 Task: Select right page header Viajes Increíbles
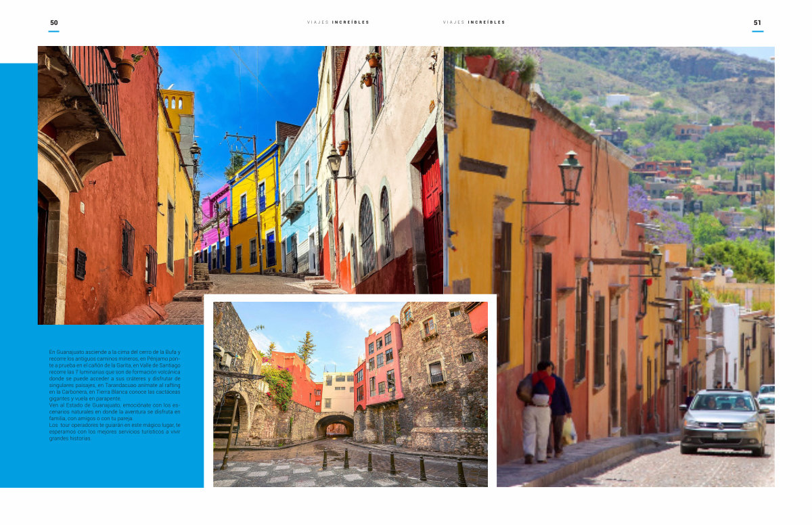pyautogui.click(x=474, y=22)
